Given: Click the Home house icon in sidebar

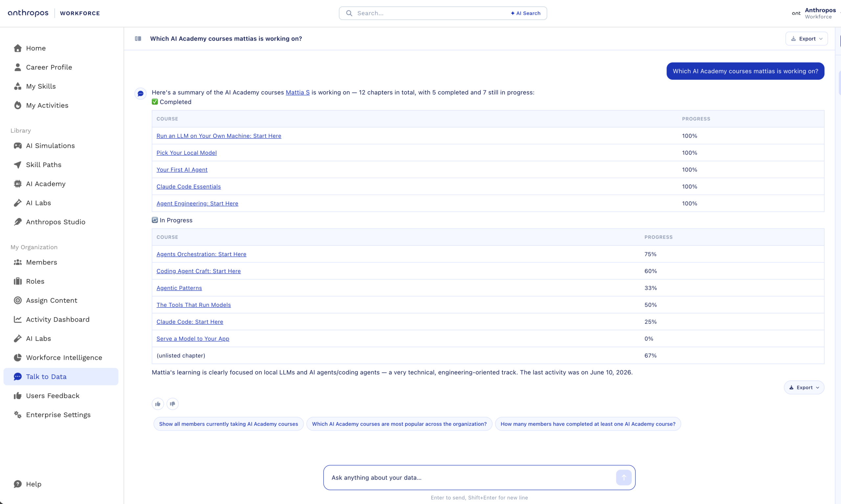Looking at the screenshot, I should [x=18, y=48].
